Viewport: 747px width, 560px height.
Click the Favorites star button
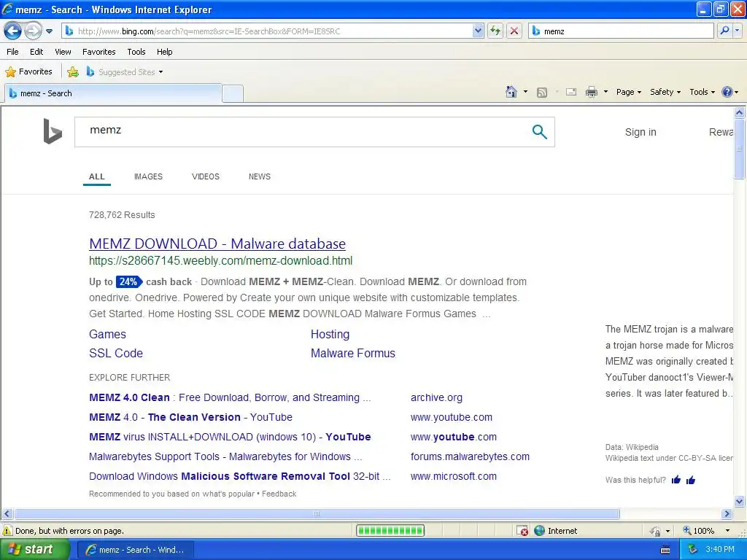[28, 72]
